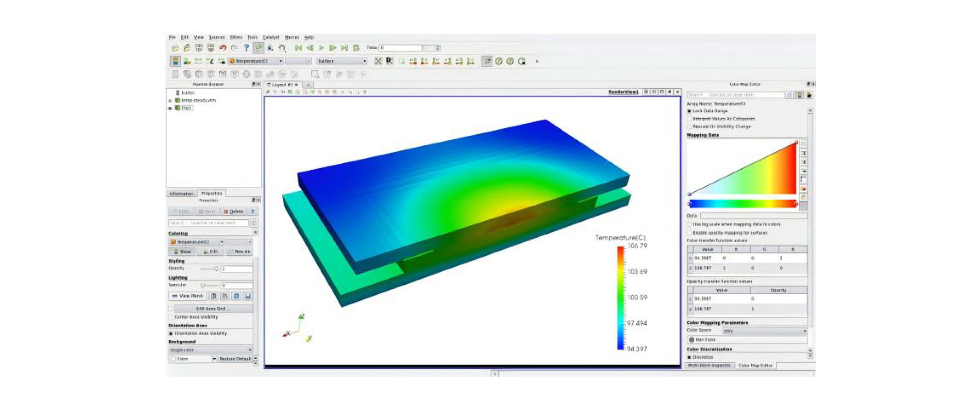This screenshot has height=408, width=980.
Task: Open the Surface representation dropdown
Action: pyautogui.click(x=342, y=61)
